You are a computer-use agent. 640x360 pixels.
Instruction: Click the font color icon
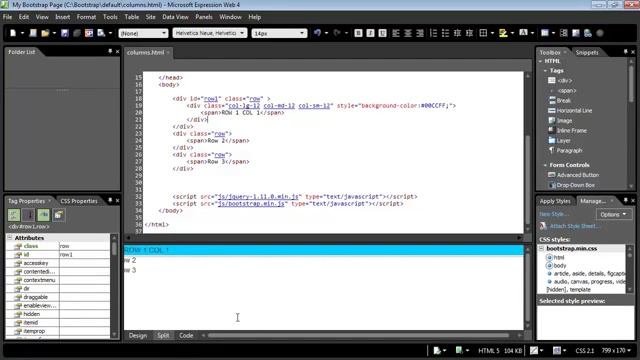coord(523,33)
